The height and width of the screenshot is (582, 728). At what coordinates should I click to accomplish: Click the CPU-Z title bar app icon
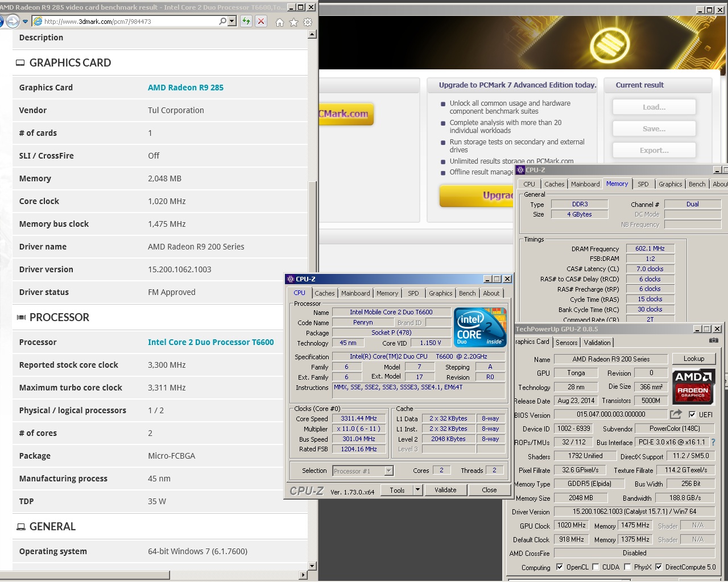pyautogui.click(x=290, y=279)
